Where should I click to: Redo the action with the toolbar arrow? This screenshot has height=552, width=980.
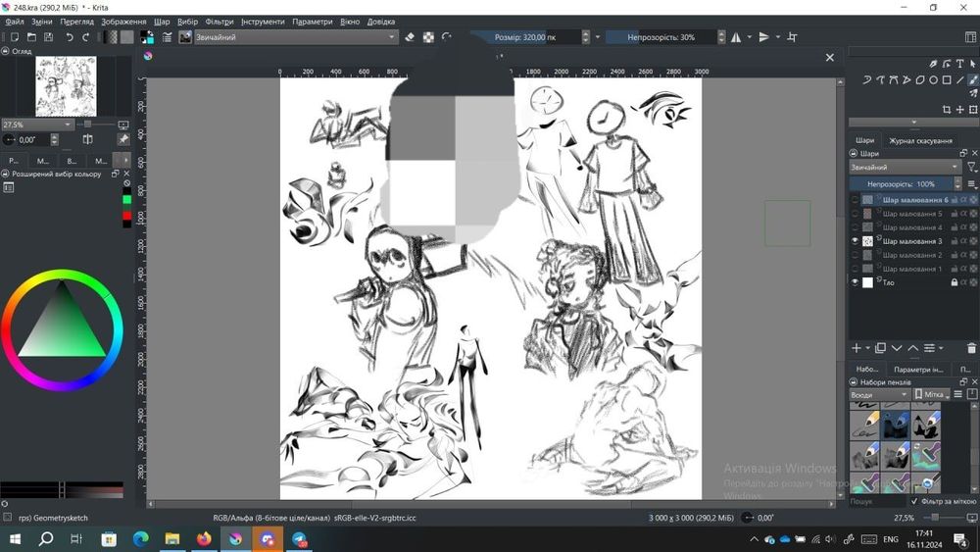[x=86, y=37]
